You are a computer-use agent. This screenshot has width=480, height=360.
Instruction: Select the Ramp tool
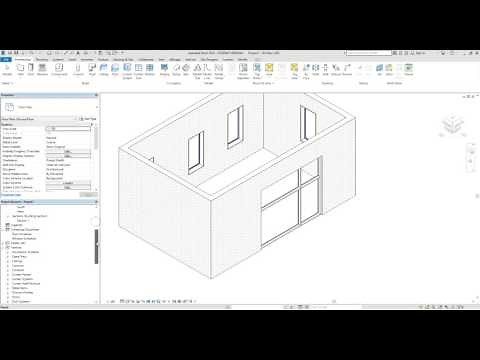point(176,70)
